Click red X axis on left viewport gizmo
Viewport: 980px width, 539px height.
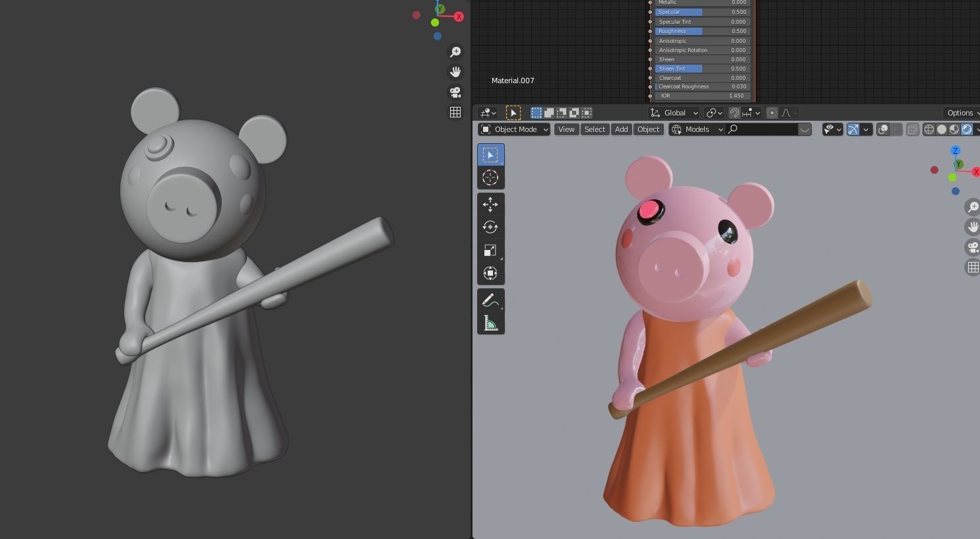coord(459,16)
